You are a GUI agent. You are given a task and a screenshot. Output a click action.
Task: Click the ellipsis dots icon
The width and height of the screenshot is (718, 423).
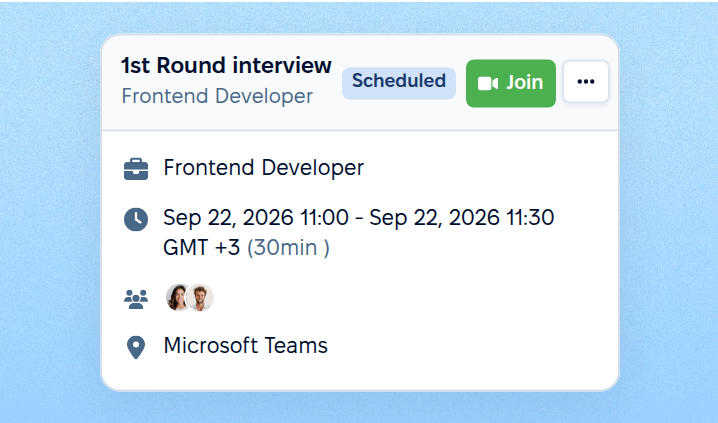coord(586,81)
